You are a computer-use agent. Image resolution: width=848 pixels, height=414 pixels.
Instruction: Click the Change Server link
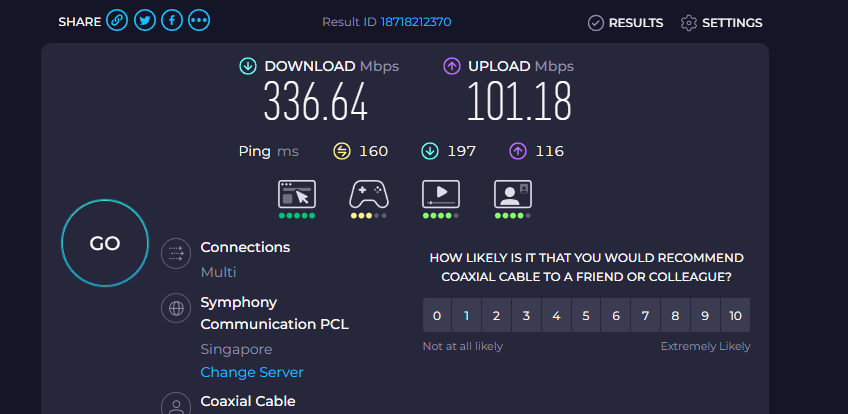[252, 372]
